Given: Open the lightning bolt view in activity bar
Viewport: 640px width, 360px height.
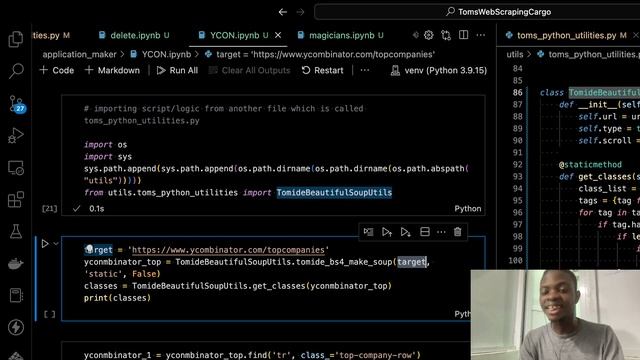Looking at the screenshot, I should (16, 327).
